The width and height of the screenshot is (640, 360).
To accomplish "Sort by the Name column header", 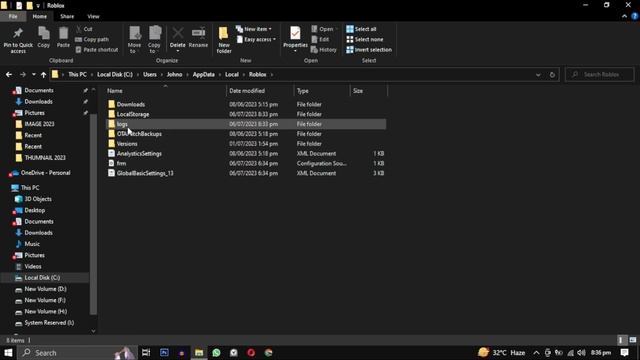I will pyautogui.click(x=115, y=91).
